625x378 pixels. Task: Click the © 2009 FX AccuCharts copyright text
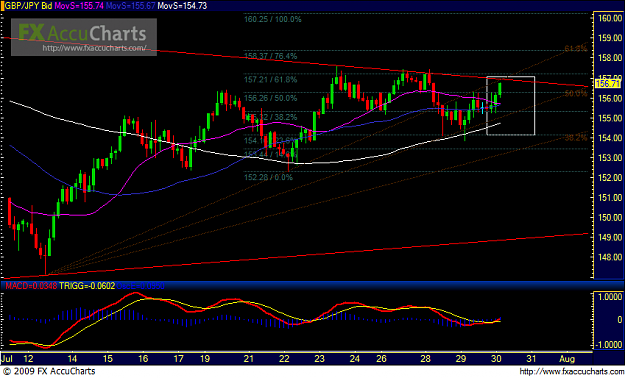(x=49, y=372)
